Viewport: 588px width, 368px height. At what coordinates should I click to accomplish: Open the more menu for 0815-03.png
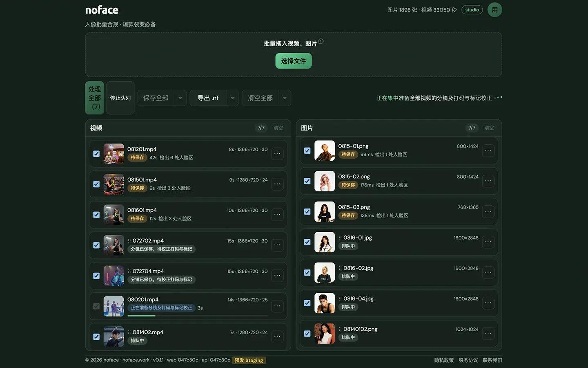pyautogui.click(x=488, y=211)
